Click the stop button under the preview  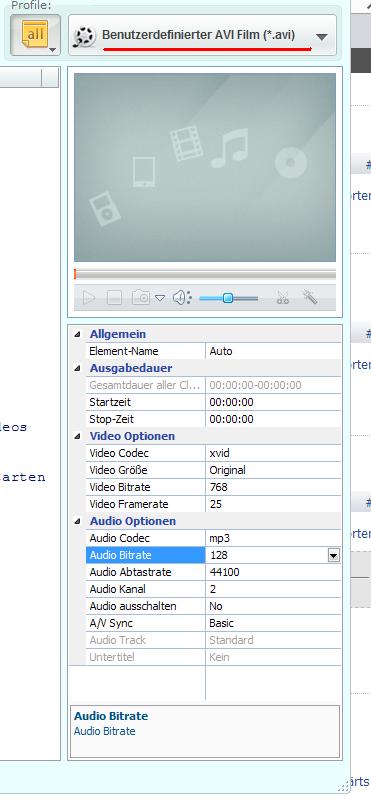(x=115, y=298)
